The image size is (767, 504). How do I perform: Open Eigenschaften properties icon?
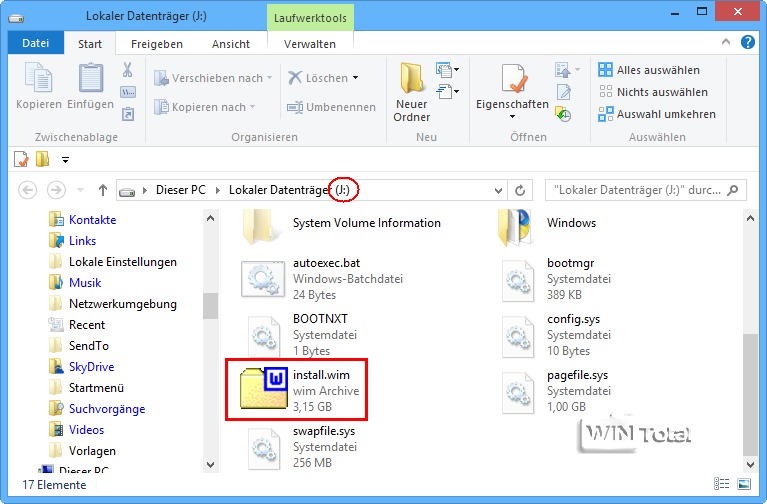[515, 78]
